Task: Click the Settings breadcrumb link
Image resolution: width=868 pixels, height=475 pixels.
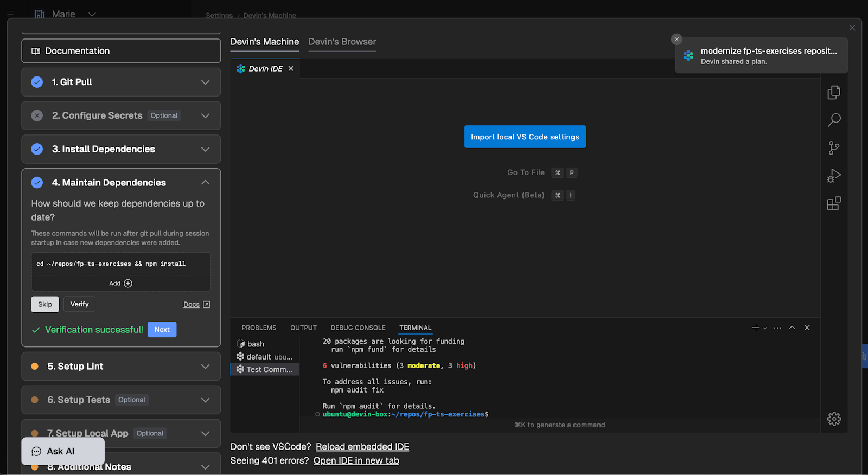Action: 219,15
